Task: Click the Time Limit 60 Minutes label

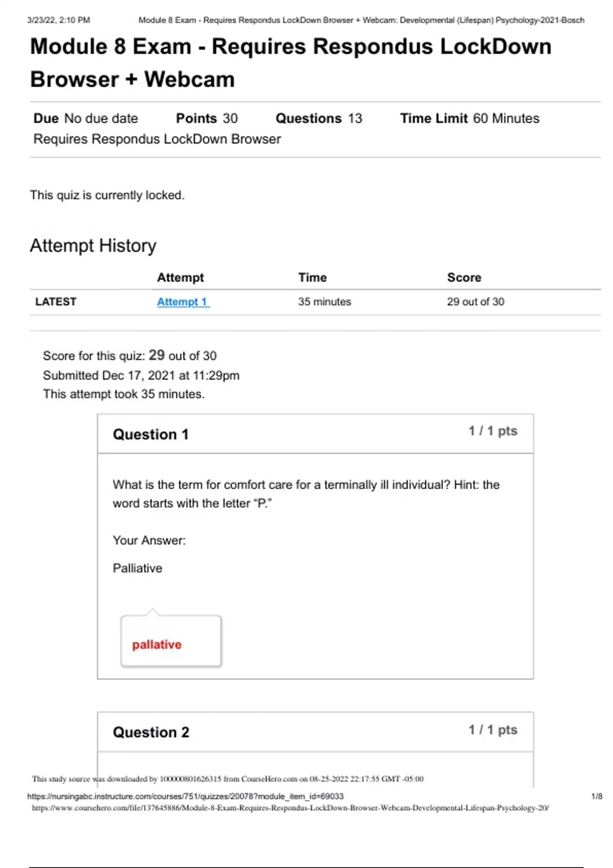Action: 469,118
